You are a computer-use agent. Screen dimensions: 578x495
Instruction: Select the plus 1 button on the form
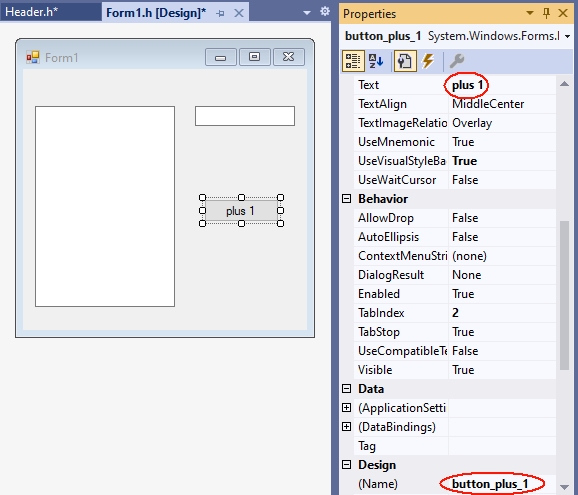pyautogui.click(x=241, y=211)
